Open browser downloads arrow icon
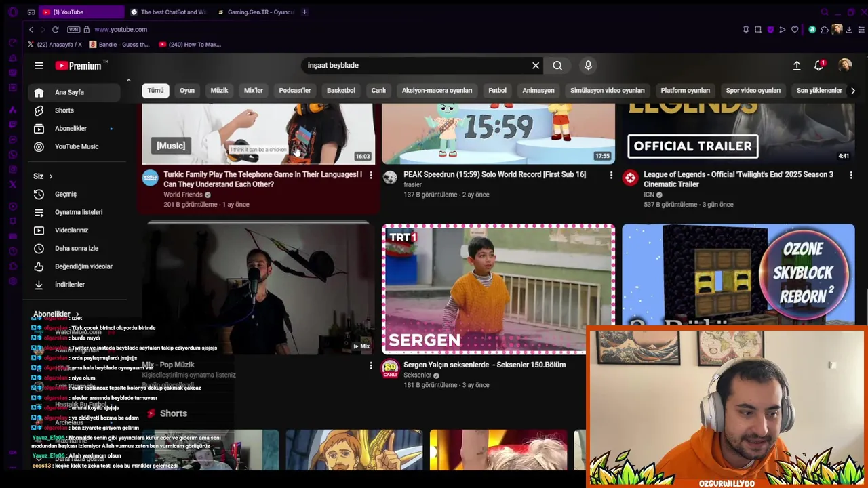This screenshot has width=868, height=488. 850,30
